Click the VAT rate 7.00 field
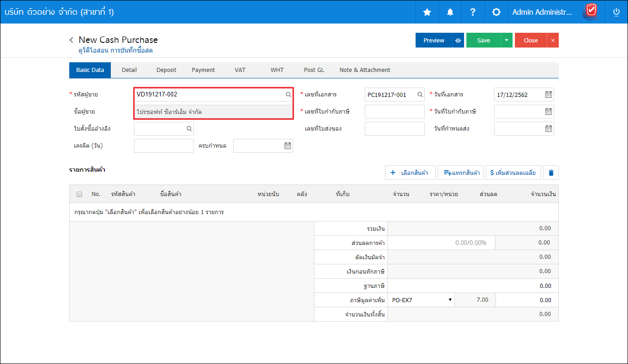The image size is (628, 364). point(475,300)
